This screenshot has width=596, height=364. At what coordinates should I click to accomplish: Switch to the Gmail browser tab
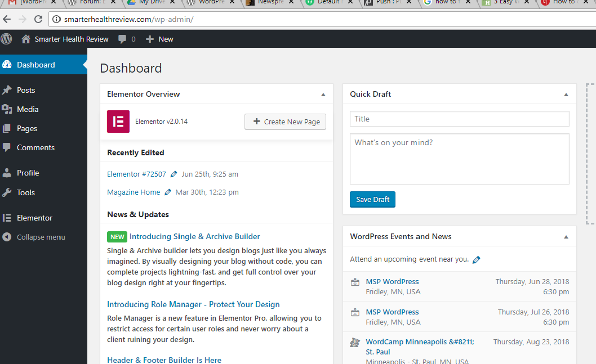pyautogui.click(x=33, y=2)
